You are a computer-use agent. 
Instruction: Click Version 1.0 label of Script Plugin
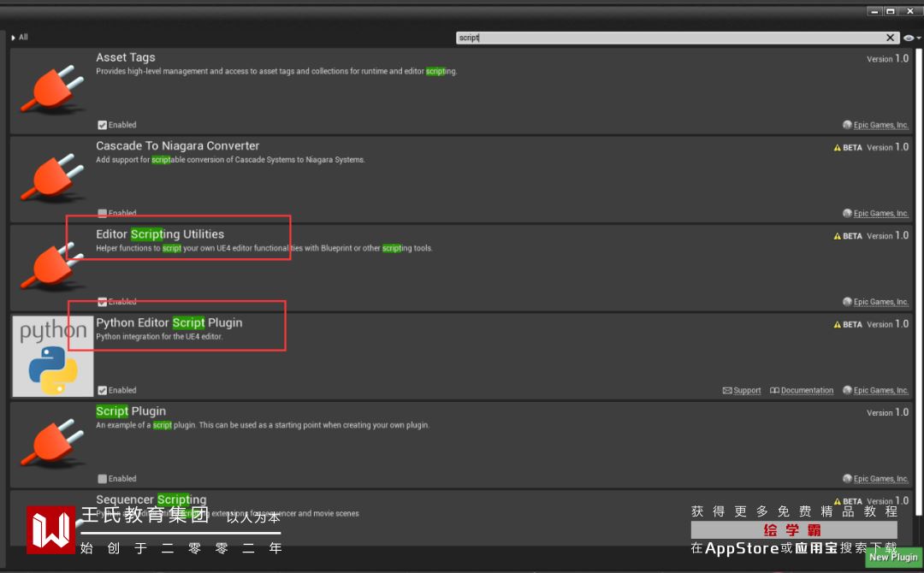coord(887,412)
